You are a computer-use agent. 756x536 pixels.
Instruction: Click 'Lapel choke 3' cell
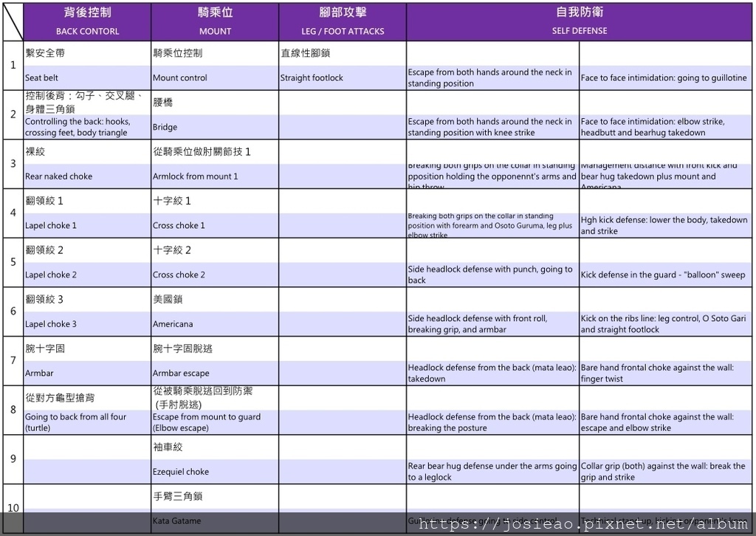coord(87,324)
